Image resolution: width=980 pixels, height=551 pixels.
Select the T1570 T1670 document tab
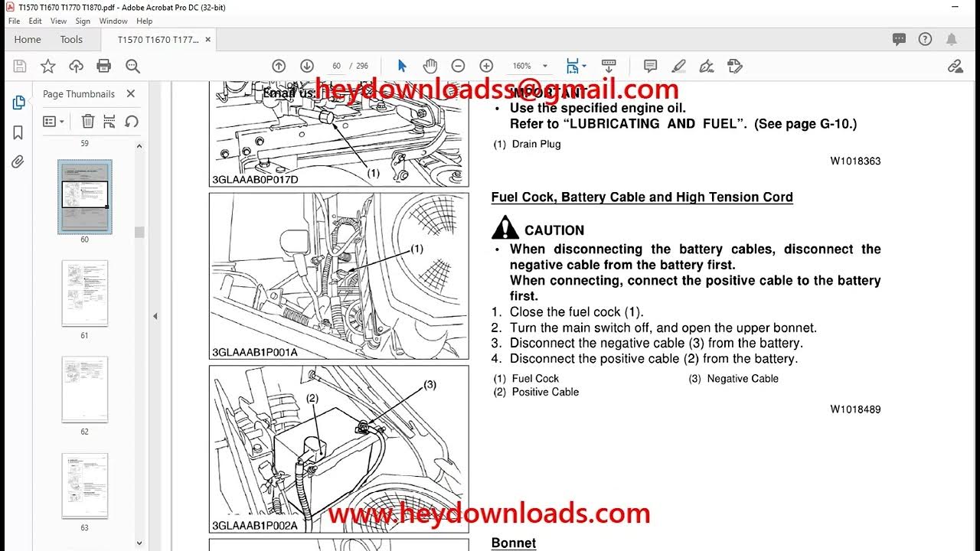[158, 39]
